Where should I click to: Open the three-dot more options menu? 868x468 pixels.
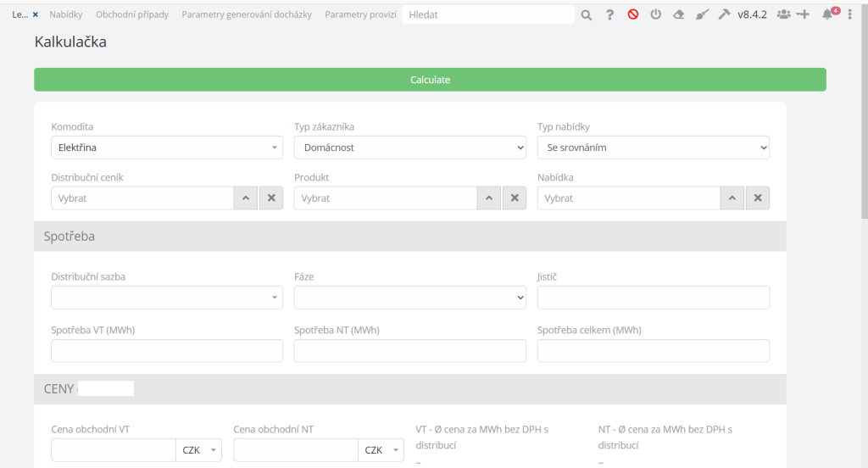[850, 14]
